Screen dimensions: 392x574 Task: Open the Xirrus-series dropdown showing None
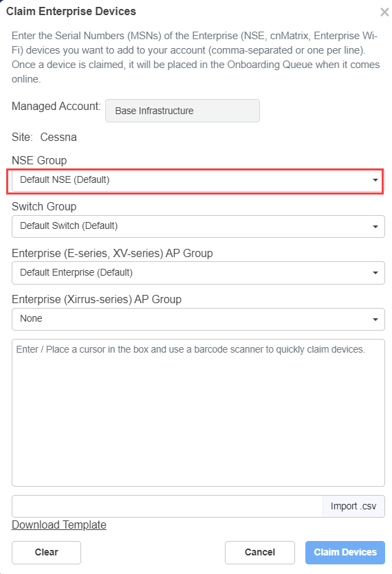(198, 319)
